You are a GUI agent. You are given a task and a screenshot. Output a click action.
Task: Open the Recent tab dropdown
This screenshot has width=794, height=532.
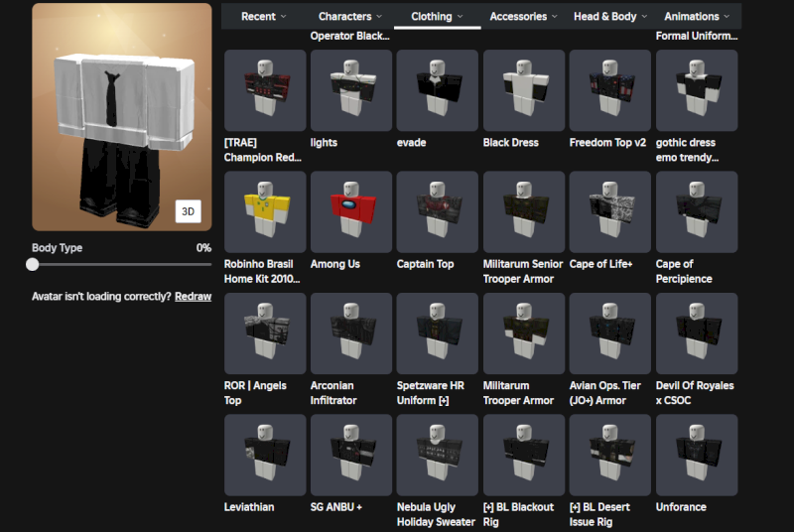[264, 16]
